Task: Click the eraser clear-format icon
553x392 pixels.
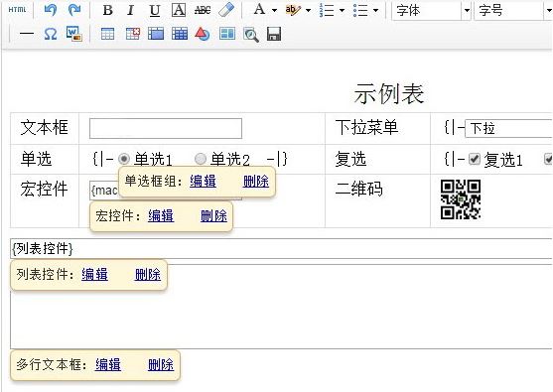Action: pyautogui.click(x=226, y=10)
